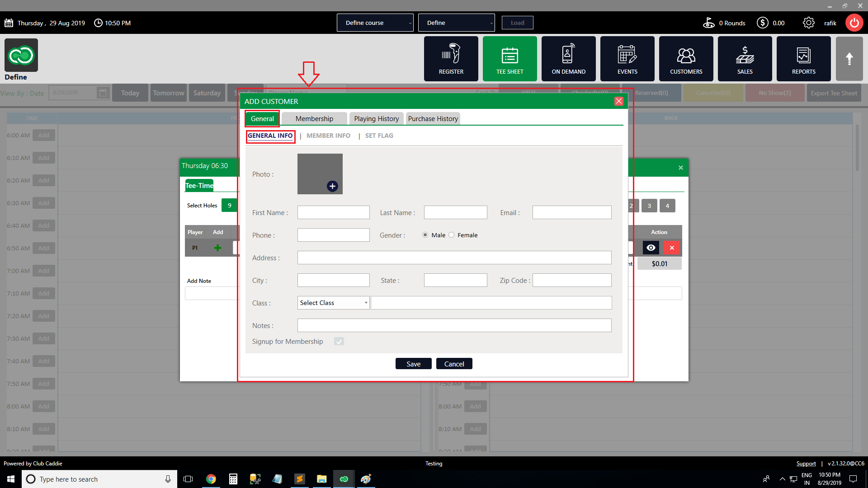The image size is (868, 488).
Task: Add a customer photo with plus icon
Action: [332, 186]
